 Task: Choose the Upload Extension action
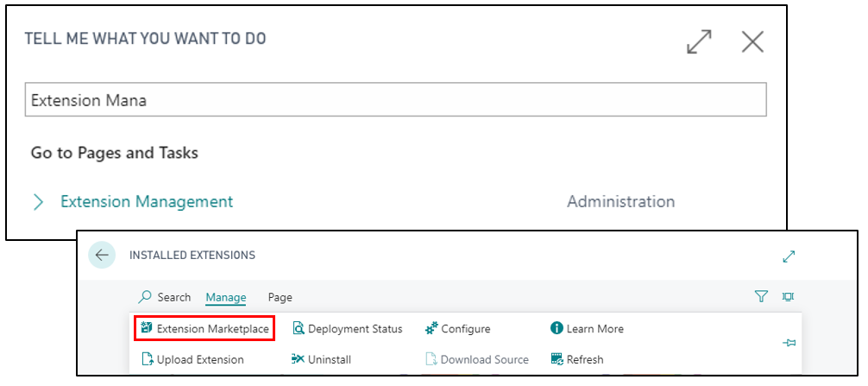(192, 359)
